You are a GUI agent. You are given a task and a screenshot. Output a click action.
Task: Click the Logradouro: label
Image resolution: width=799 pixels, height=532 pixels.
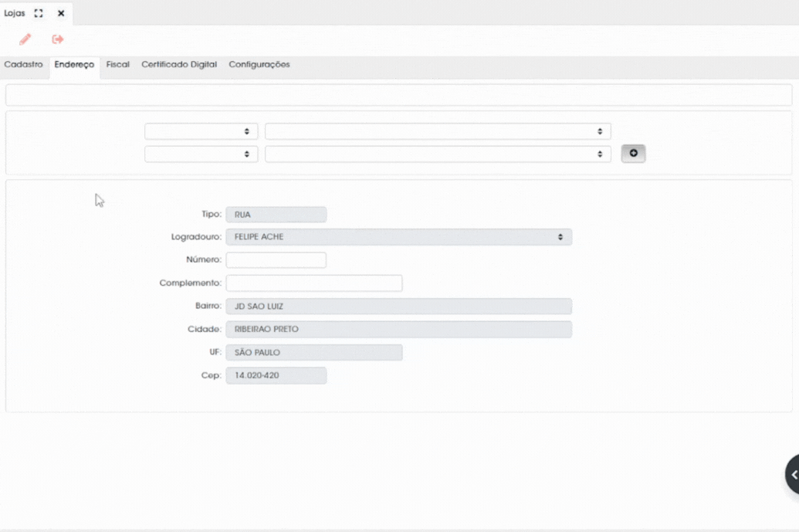196,237
